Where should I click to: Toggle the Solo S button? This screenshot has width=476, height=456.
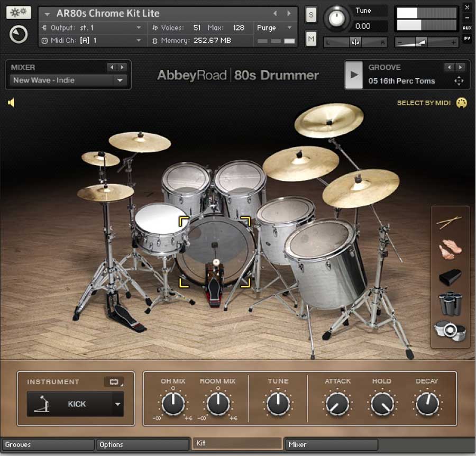tap(311, 15)
